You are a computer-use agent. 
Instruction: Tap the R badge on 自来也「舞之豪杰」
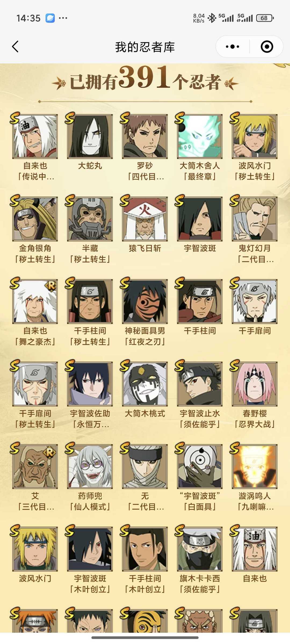(51, 286)
